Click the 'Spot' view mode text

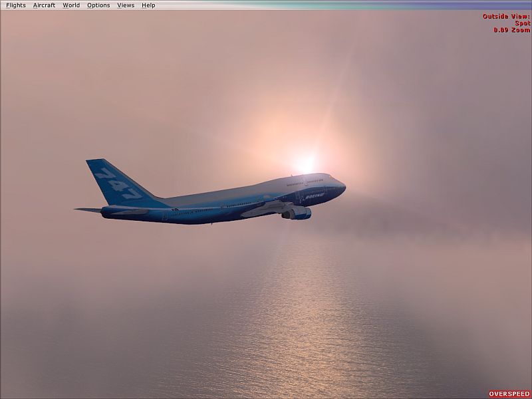[x=523, y=23]
